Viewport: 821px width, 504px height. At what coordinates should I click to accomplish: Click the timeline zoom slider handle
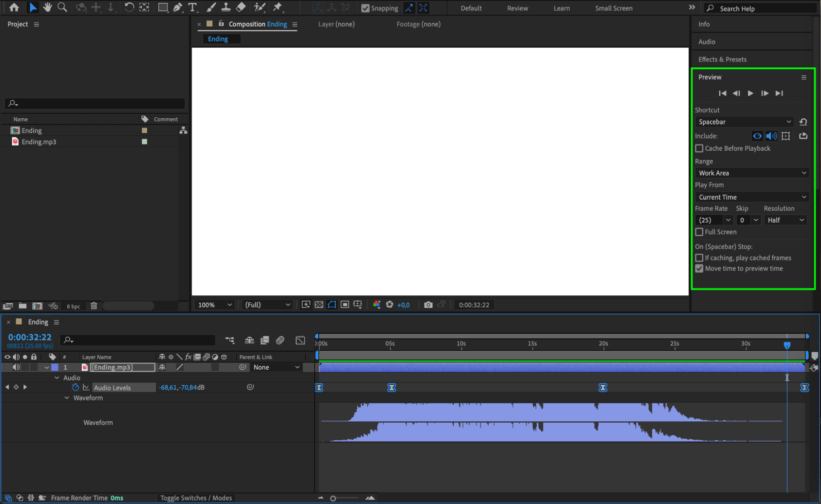pos(333,498)
